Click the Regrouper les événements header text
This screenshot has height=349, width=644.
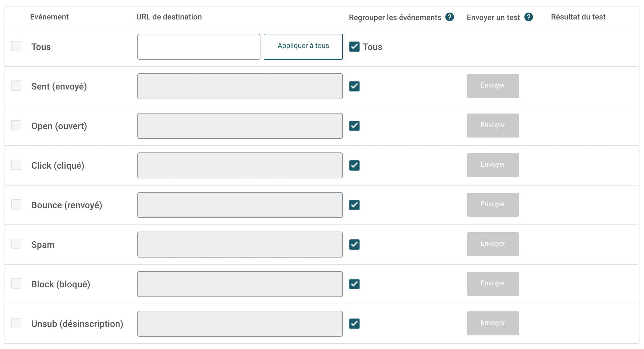[395, 18]
